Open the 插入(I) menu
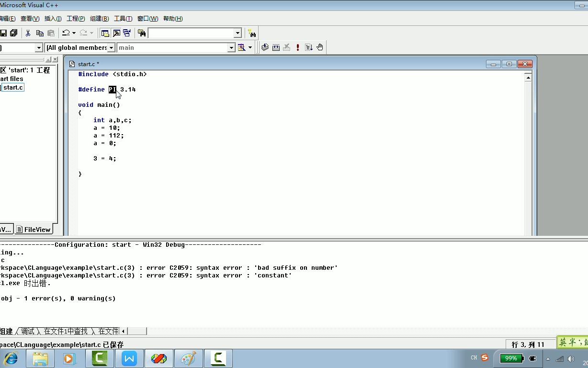Viewport: 588px width, 368px height. point(53,19)
